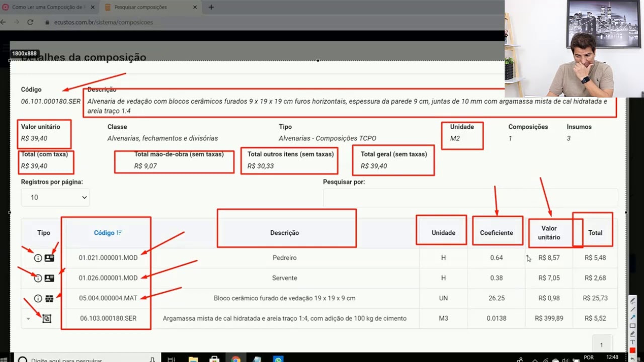The height and width of the screenshot is (362, 644).
Task: Go forward in browser history
Action: pos(17,22)
